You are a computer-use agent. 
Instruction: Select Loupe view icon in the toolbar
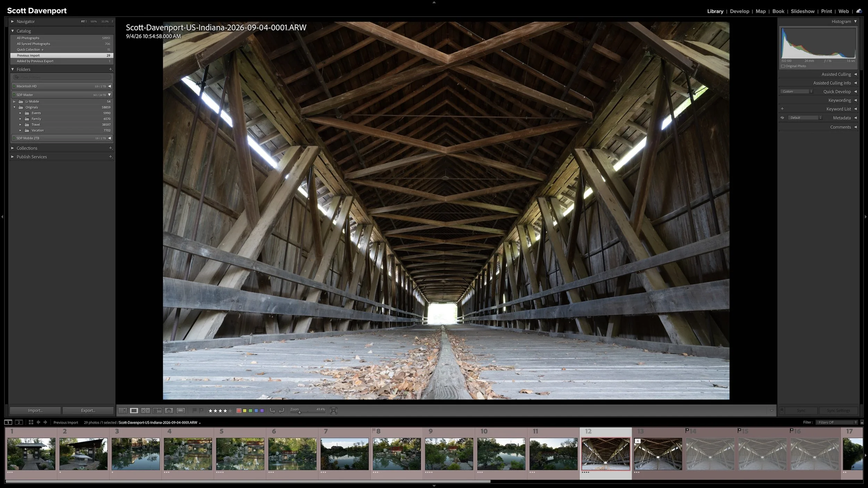(x=134, y=411)
